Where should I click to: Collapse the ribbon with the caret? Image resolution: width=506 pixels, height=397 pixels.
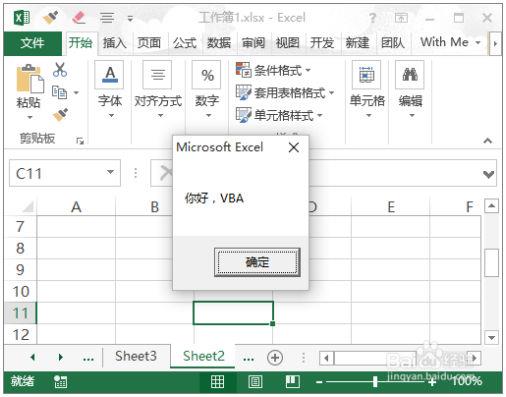(488, 141)
